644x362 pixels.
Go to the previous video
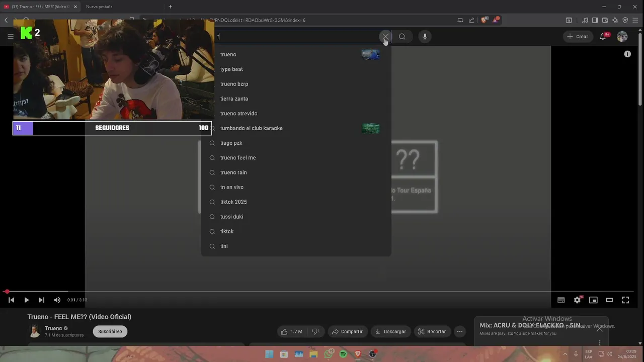pos(11,300)
